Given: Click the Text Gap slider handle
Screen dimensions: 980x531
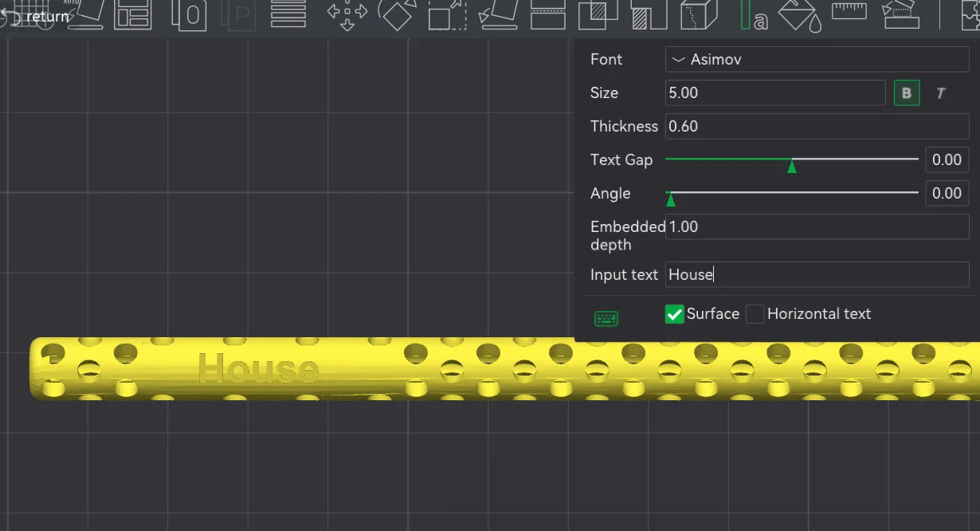Looking at the screenshot, I should pos(792,166).
